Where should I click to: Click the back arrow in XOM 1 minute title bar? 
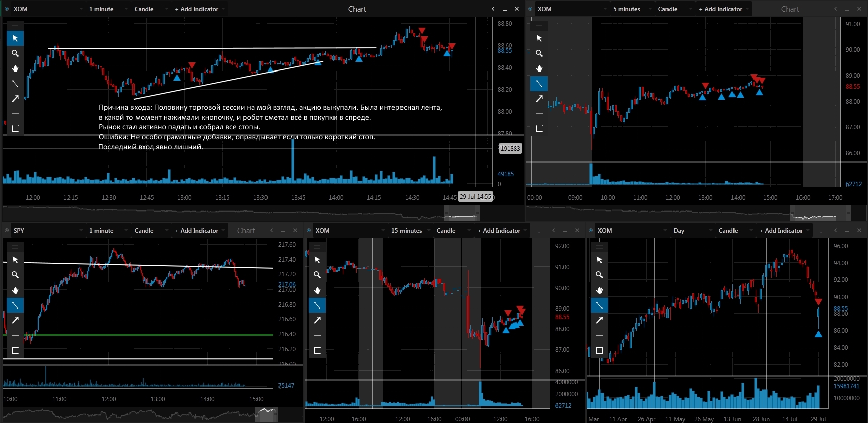point(493,9)
